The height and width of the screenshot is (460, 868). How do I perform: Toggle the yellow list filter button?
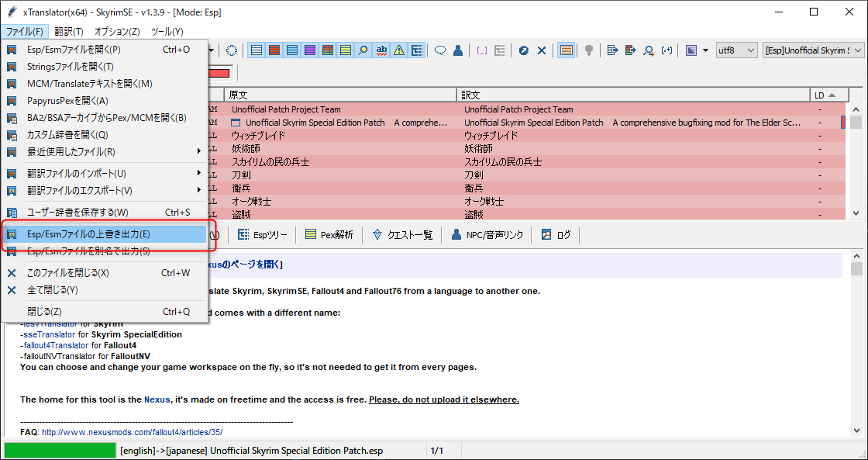point(346,50)
